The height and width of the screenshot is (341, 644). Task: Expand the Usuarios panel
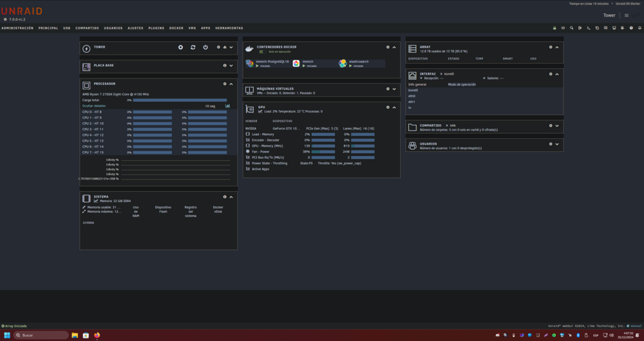(557, 144)
